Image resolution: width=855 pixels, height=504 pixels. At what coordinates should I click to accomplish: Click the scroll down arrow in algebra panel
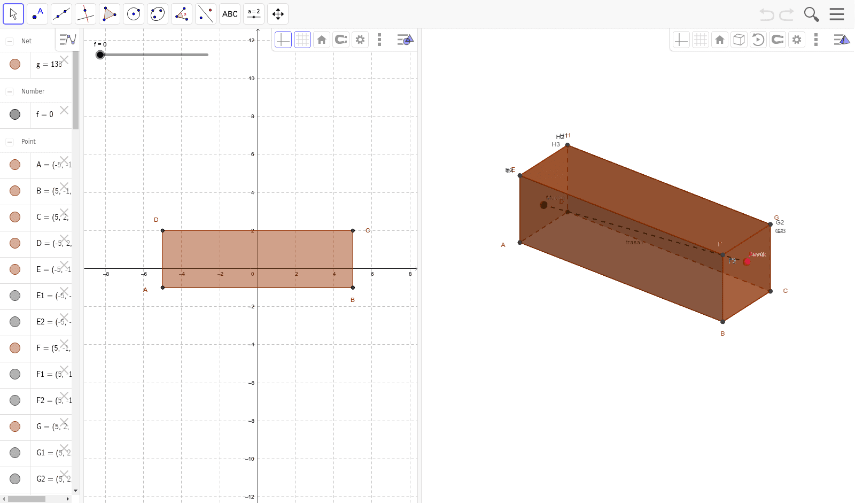click(75, 490)
